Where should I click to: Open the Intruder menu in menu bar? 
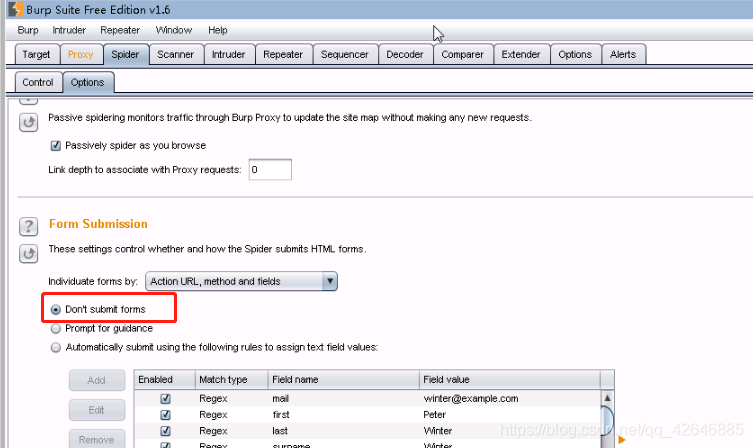point(69,31)
